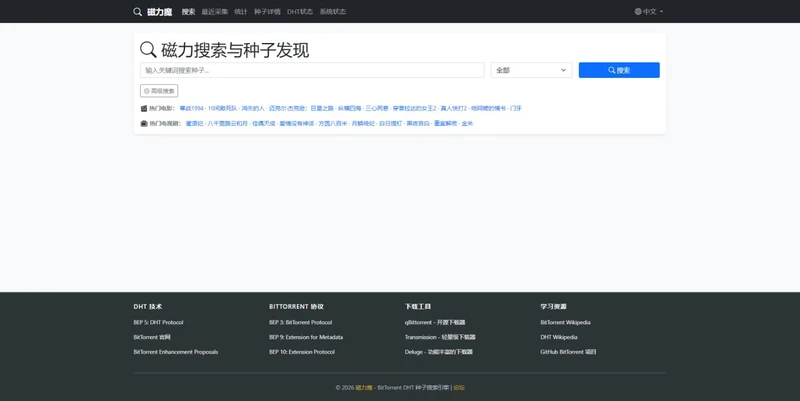Search hot movie 消失的人
Image resolution: width=800 pixels, height=401 pixels.
coord(253,108)
